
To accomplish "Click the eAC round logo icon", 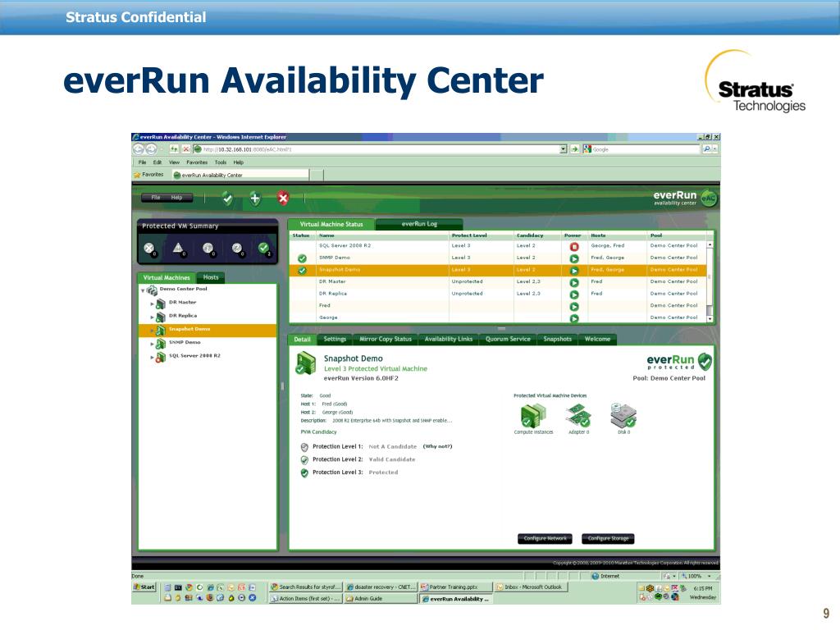I will (708, 199).
